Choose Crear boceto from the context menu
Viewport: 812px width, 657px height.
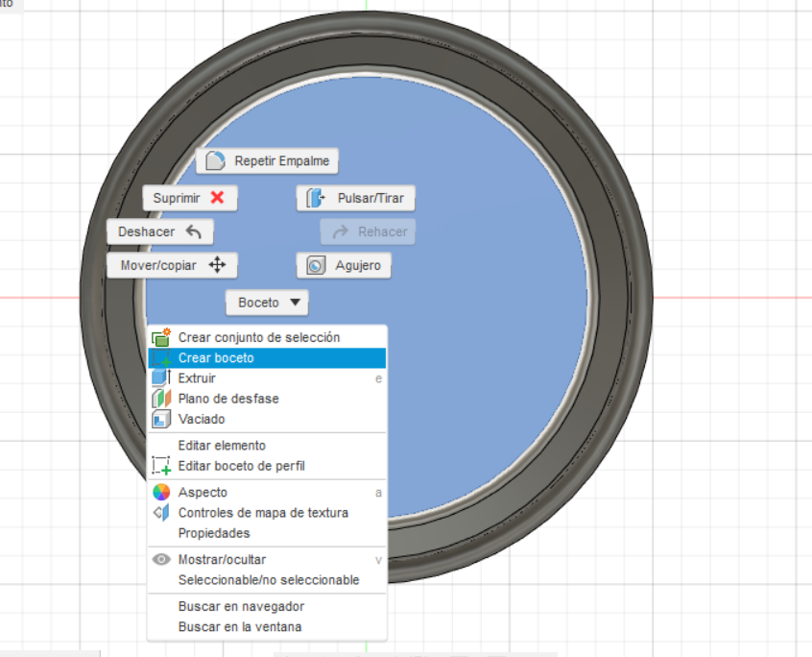pos(267,358)
